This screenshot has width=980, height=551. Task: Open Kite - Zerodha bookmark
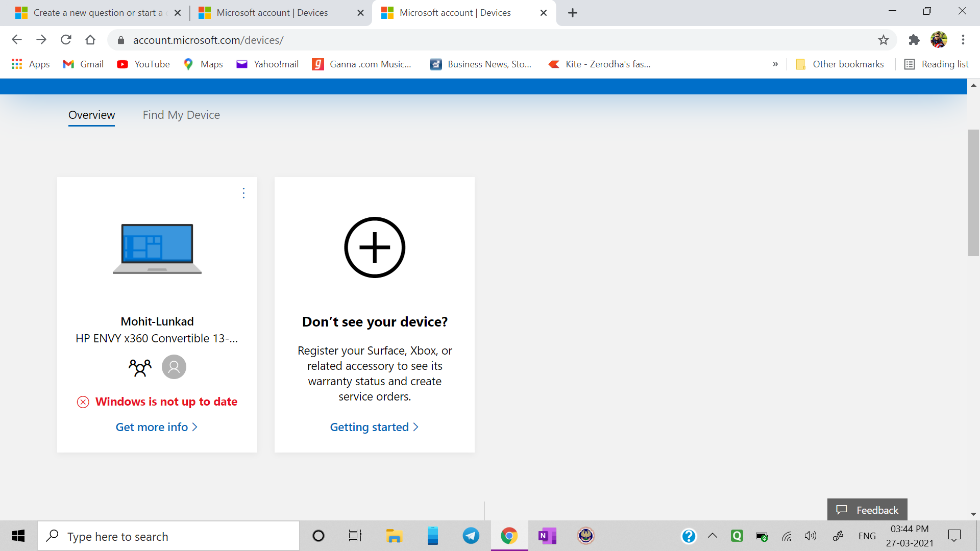pyautogui.click(x=599, y=64)
